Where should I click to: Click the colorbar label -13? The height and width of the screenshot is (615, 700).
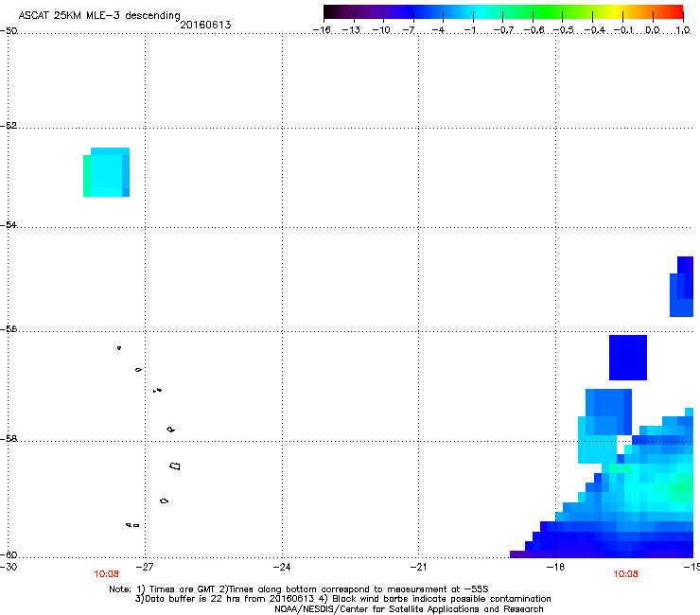351,30
